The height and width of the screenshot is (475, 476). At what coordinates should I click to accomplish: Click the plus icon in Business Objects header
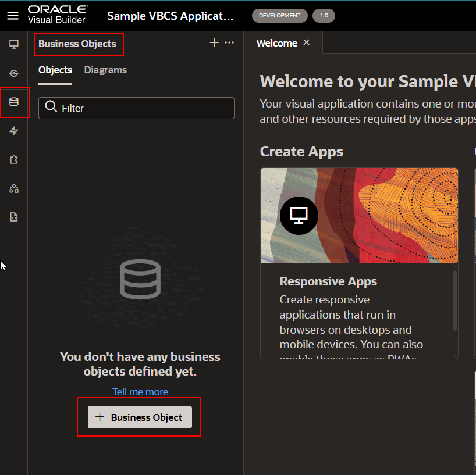[214, 42]
